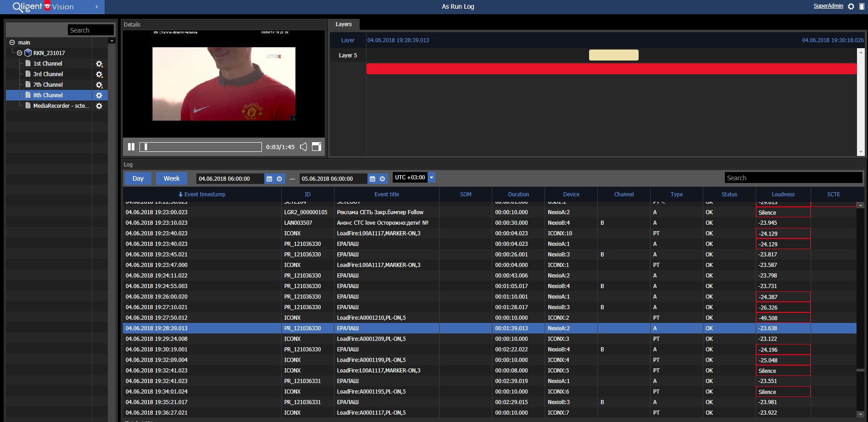The image size is (868, 422).
Task: Click the Week range button
Action: pos(172,178)
